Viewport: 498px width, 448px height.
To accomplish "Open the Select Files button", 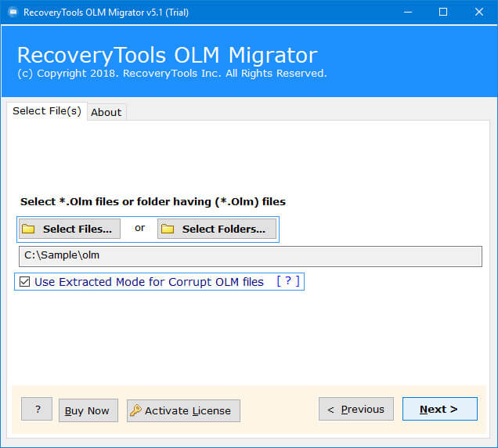I will (70, 229).
